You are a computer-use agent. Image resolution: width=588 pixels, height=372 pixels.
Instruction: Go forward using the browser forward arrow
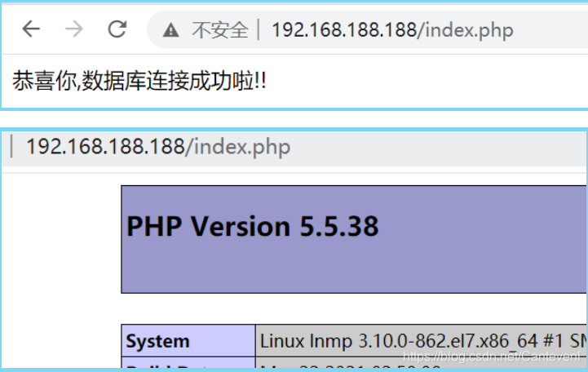click(x=74, y=29)
